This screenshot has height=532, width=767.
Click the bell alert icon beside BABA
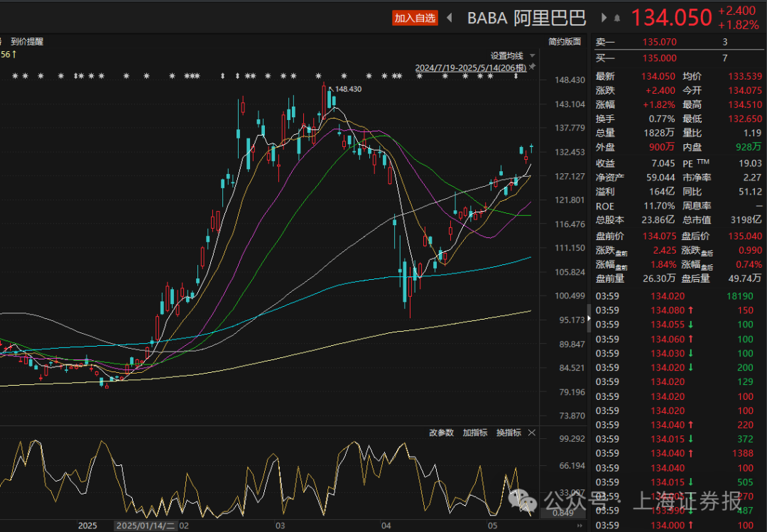616,18
